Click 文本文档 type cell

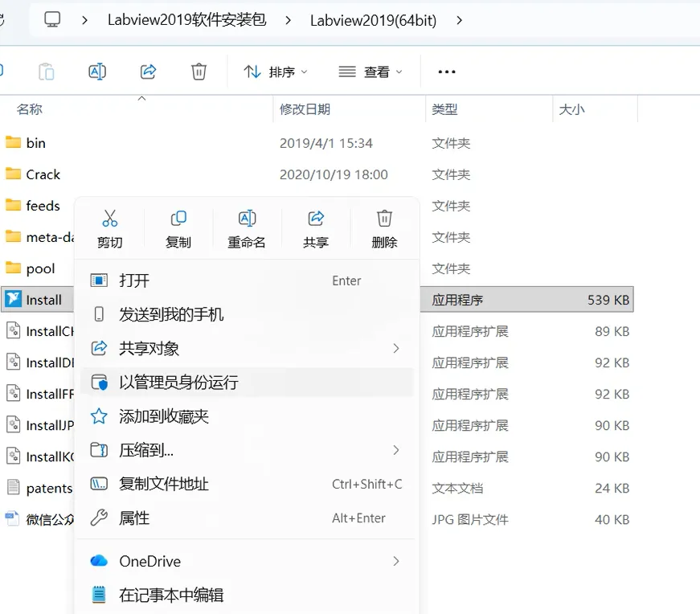(x=457, y=488)
